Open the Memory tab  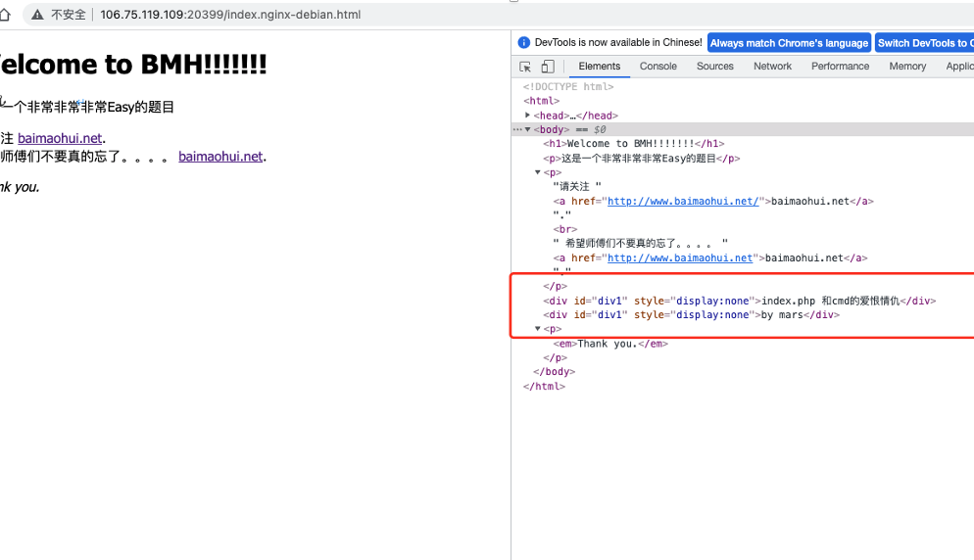coord(907,66)
